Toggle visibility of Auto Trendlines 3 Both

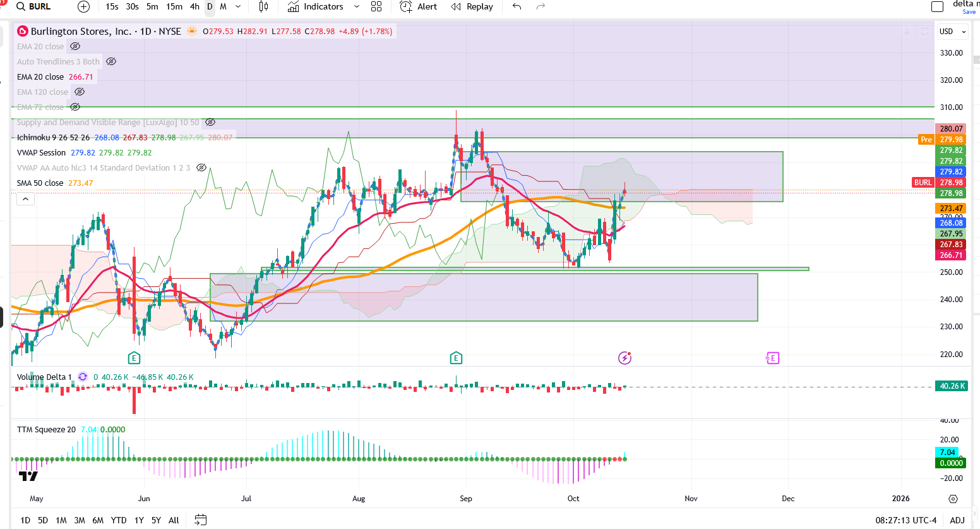111,62
